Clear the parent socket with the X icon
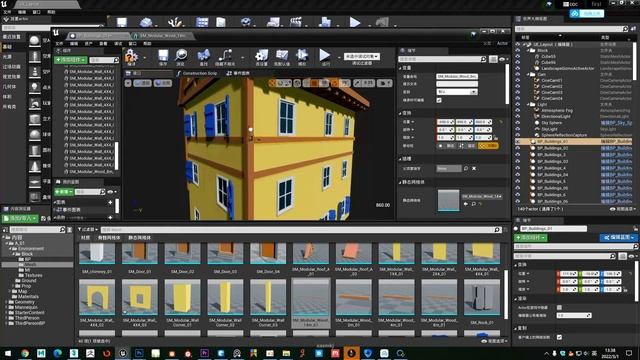Image resolution: width=640 pixels, height=360 pixels. coord(474,168)
